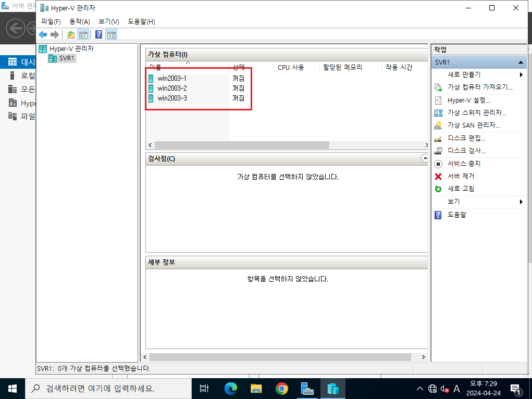This screenshot has width=532, height=399.
Task: Click the win2003-3 VM icon
Action: tap(151, 98)
